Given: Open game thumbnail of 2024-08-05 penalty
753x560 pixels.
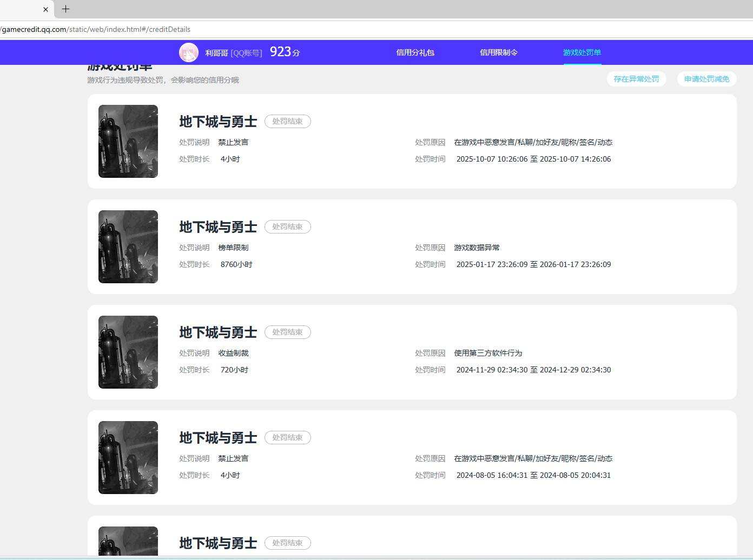Looking at the screenshot, I should click(128, 457).
